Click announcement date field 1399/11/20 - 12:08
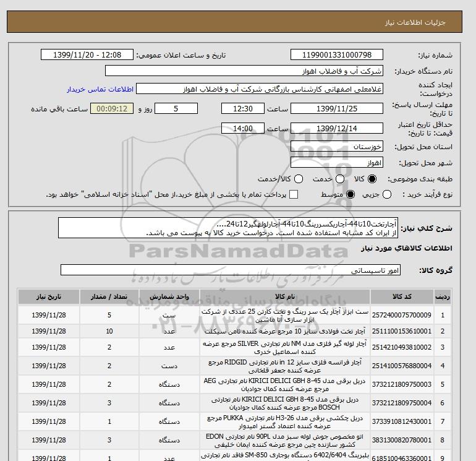 coord(87,54)
